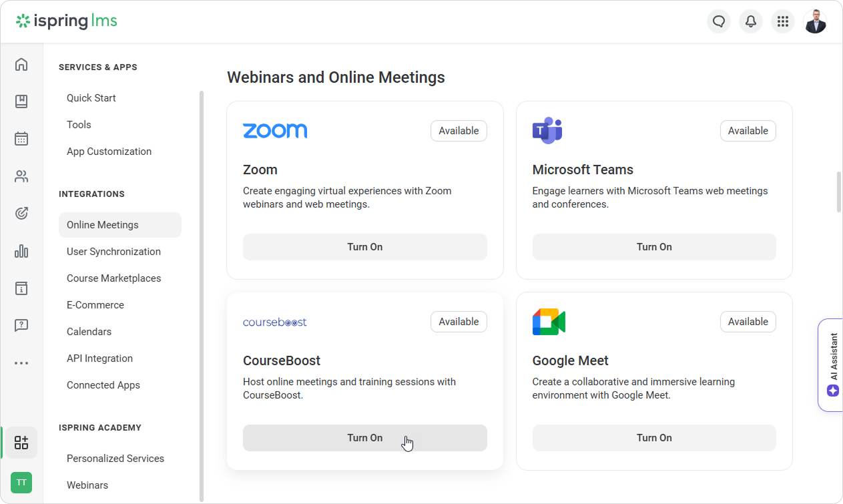Open the services and apps sidebar icon
Screen dimensions: 843x504
click(21, 443)
